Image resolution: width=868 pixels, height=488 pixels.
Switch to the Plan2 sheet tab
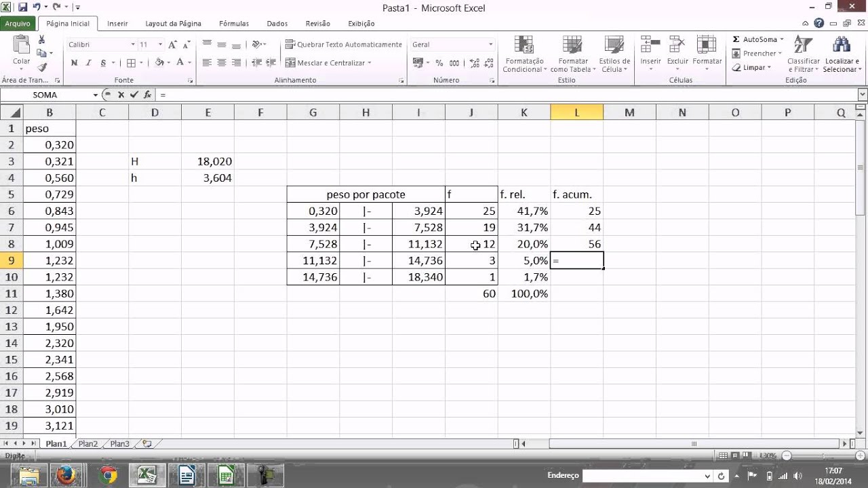point(88,444)
